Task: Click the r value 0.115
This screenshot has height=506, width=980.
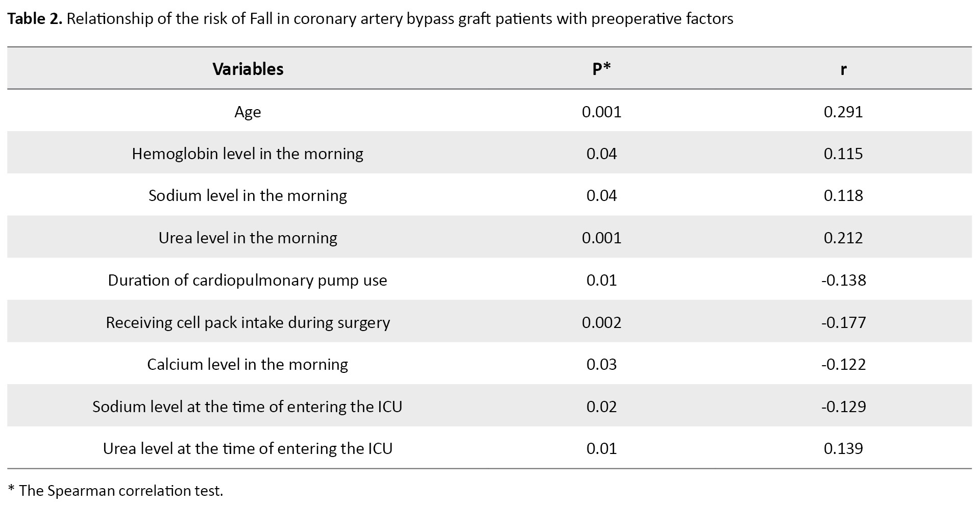Action: coord(843,154)
